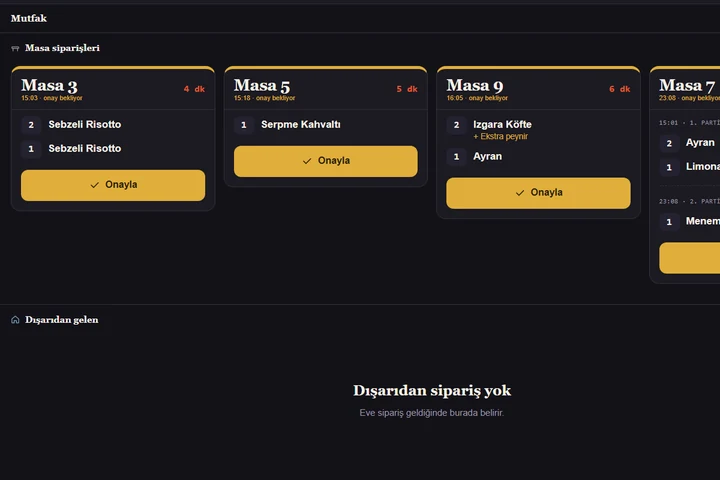Select the Masa 7 card title
Screen dimensions: 720x480
pos(687,85)
